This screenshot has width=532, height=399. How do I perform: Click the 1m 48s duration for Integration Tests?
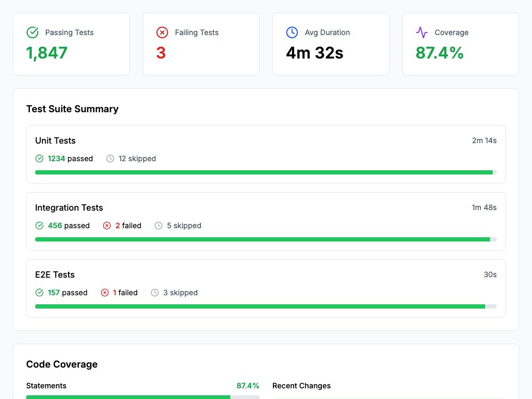pyautogui.click(x=484, y=207)
